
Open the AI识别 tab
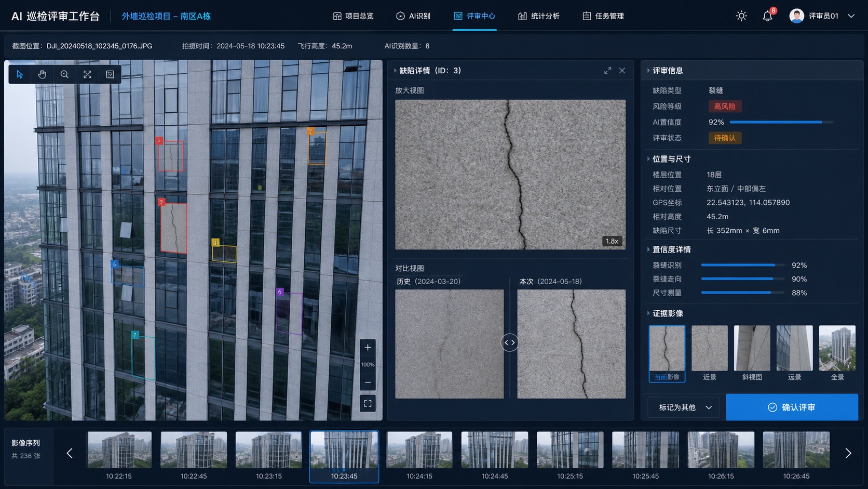413,16
